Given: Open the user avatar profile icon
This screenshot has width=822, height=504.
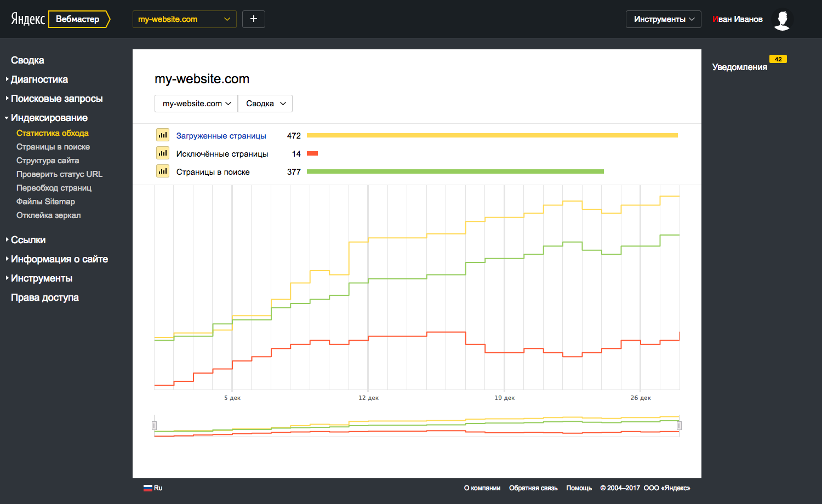Looking at the screenshot, I should pos(782,20).
